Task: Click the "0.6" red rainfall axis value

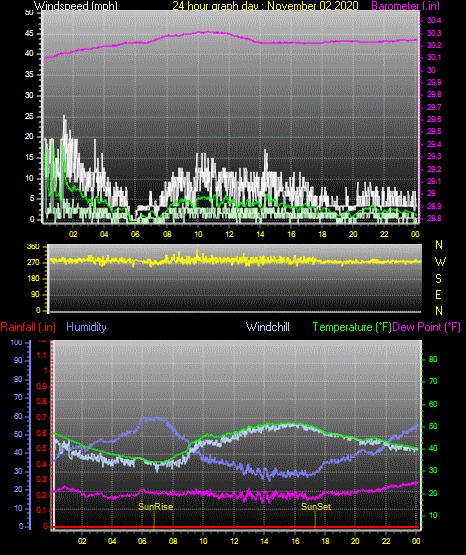Action: click(42, 434)
